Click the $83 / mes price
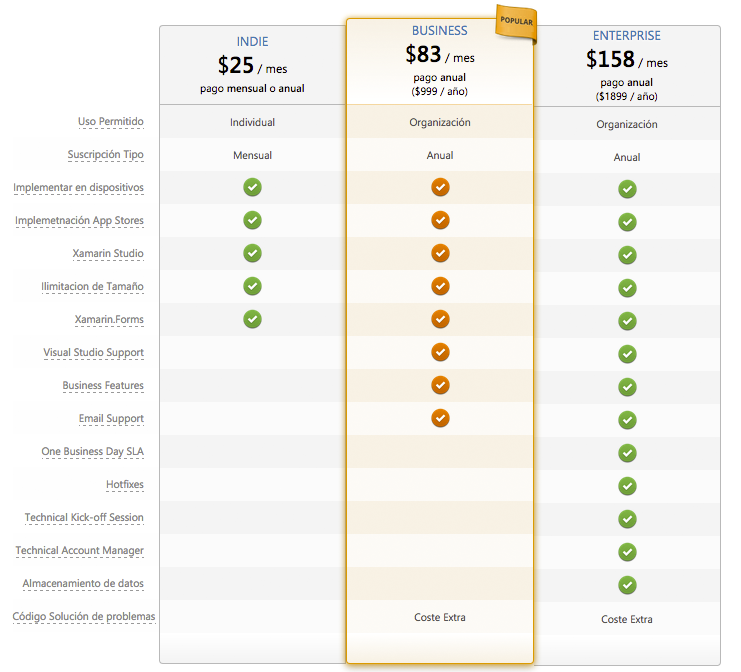This screenshot has height=672, width=741. 439,55
